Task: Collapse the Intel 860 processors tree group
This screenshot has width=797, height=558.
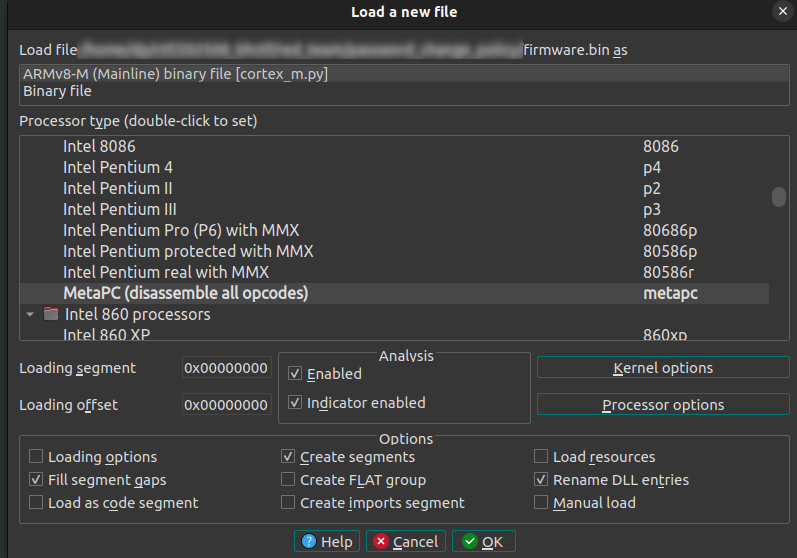Action: (30, 314)
